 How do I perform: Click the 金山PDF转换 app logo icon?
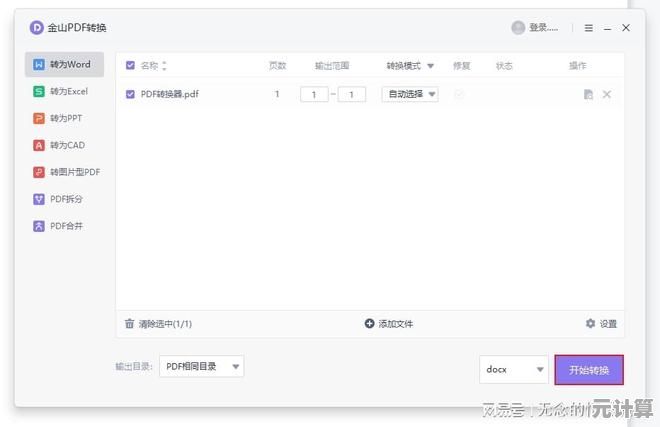click(x=37, y=28)
